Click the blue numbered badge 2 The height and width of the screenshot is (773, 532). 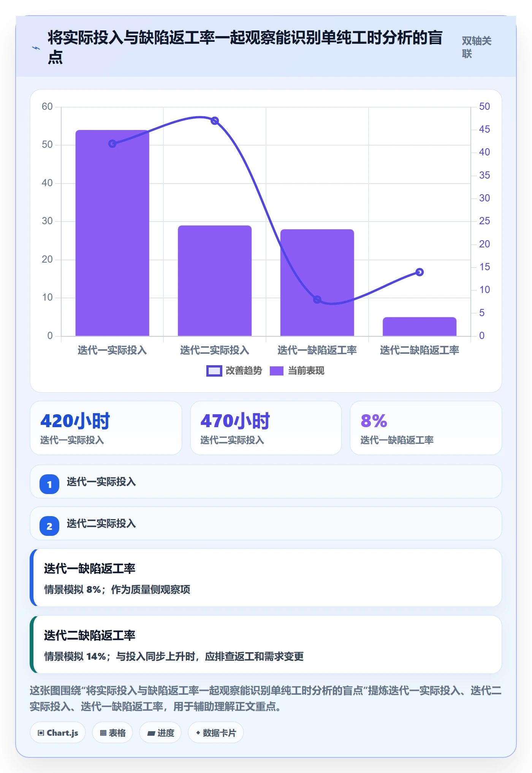click(x=49, y=526)
